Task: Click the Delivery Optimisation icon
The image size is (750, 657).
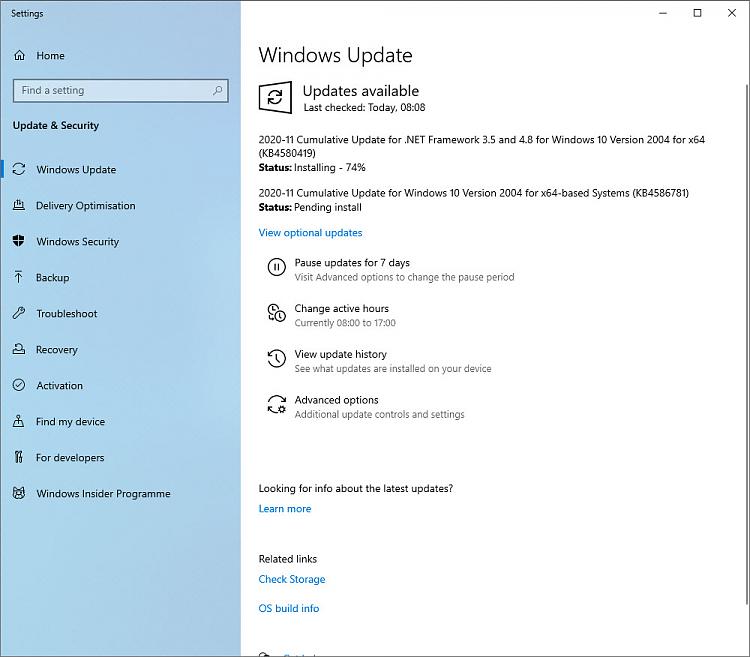Action: (x=19, y=205)
